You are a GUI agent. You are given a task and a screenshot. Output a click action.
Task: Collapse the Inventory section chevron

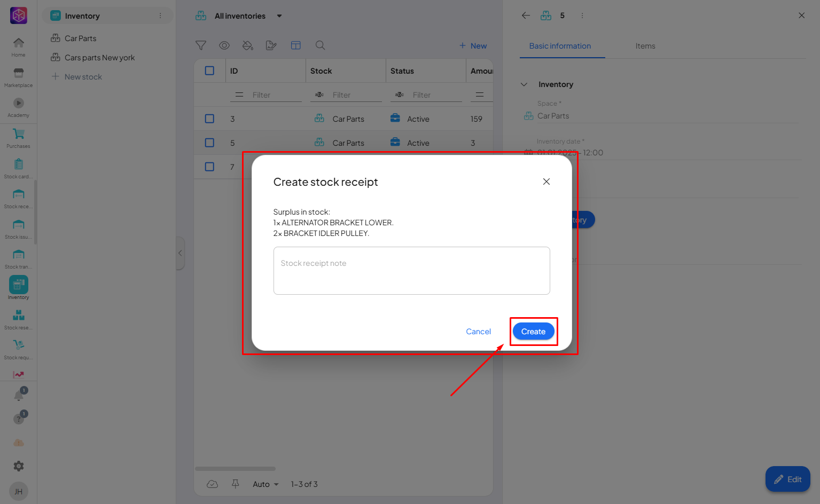[x=524, y=84]
